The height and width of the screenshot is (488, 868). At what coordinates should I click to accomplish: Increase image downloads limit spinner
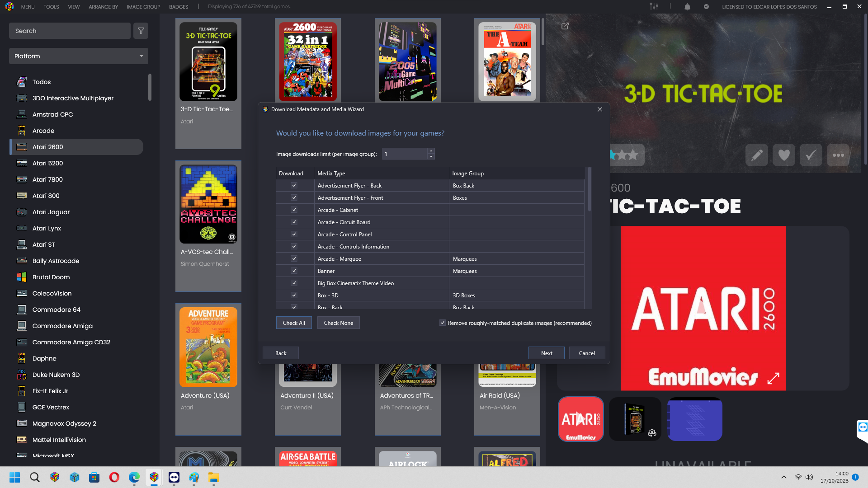(x=431, y=151)
